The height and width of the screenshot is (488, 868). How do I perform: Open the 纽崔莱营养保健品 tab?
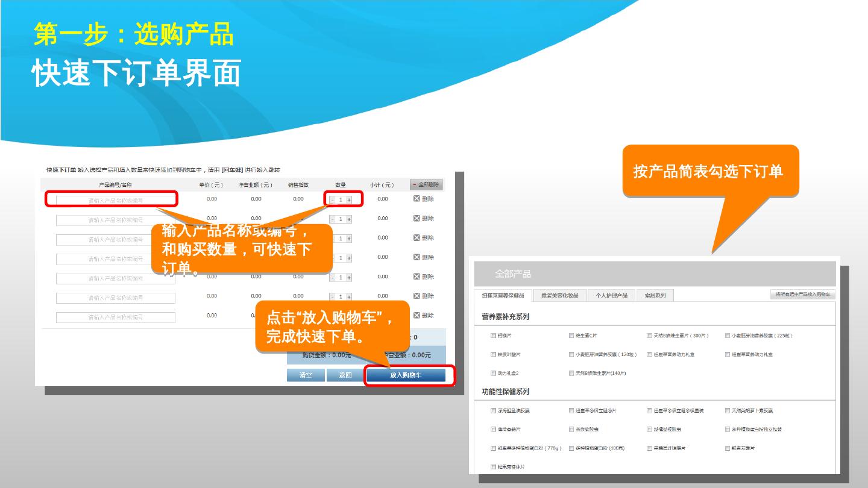[x=503, y=295]
